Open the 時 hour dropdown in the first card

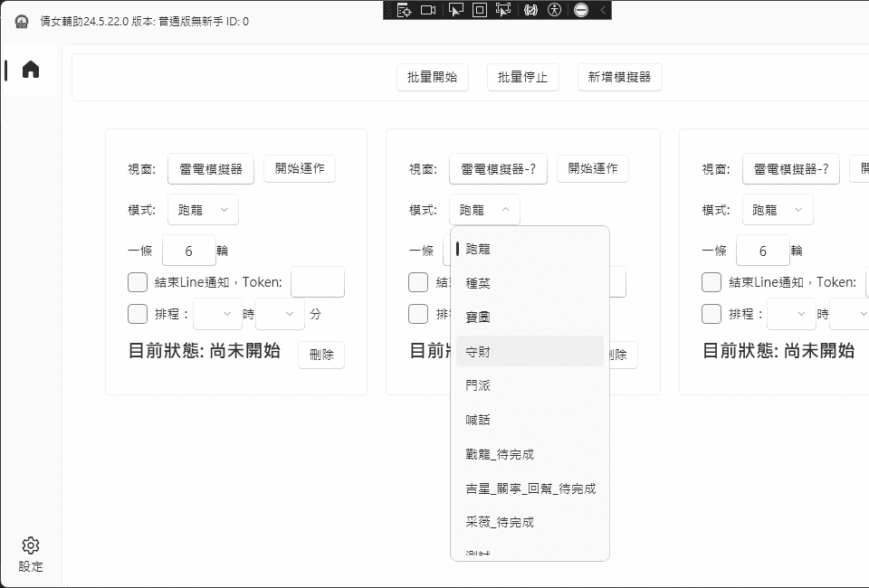tap(217, 314)
